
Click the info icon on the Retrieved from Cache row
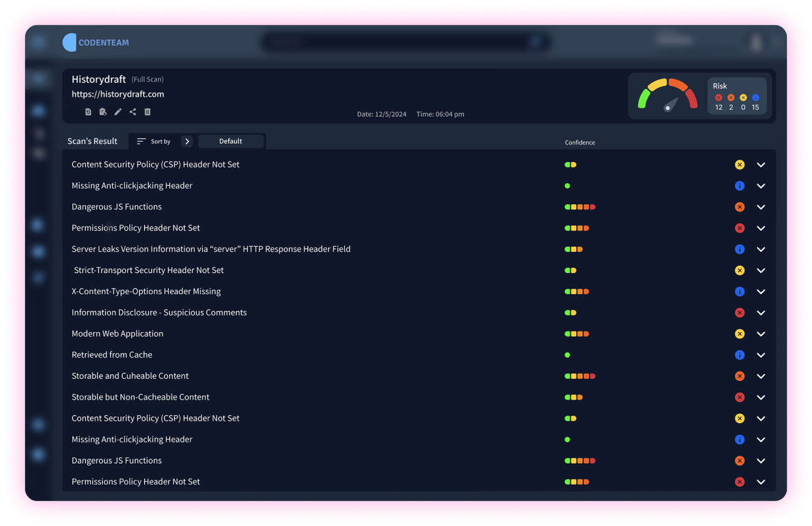[x=740, y=355]
